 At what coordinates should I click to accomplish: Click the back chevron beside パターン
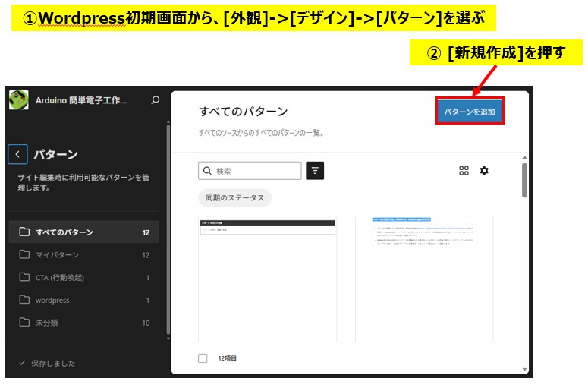tap(17, 154)
